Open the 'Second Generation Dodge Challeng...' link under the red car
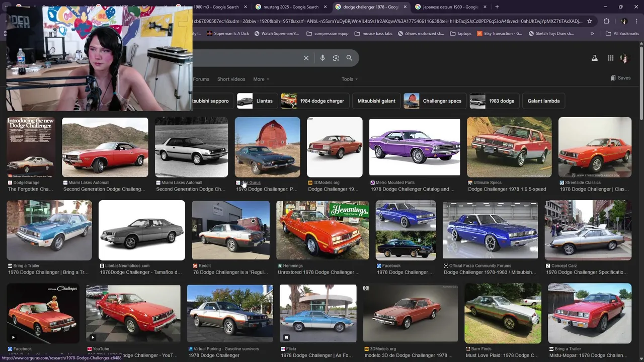 pyautogui.click(x=104, y=190)
